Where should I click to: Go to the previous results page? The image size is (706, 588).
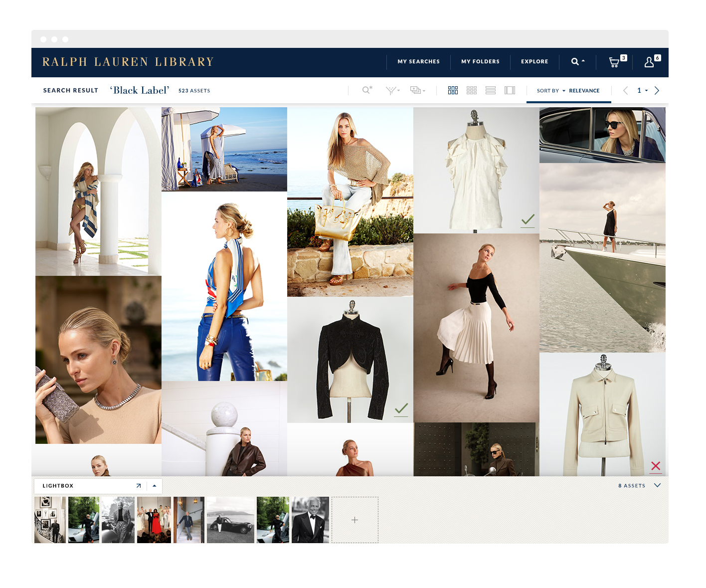click(625, 90)
